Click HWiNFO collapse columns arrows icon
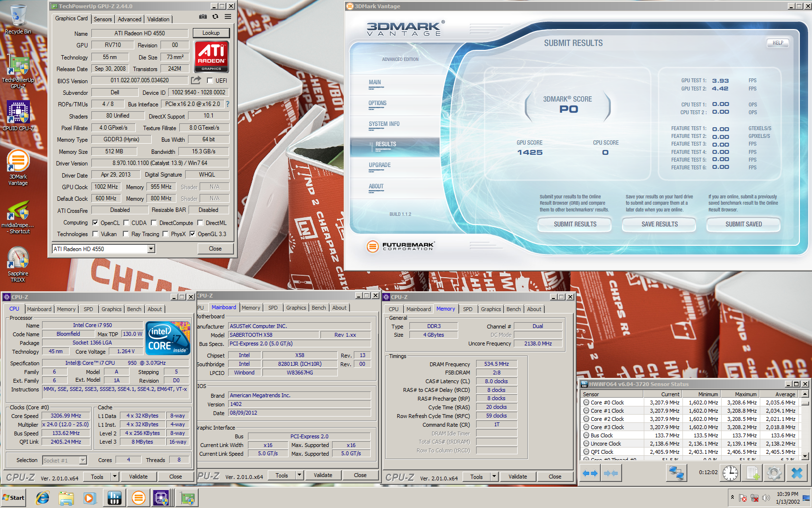 pyautogui.click(x=611, y=473)
